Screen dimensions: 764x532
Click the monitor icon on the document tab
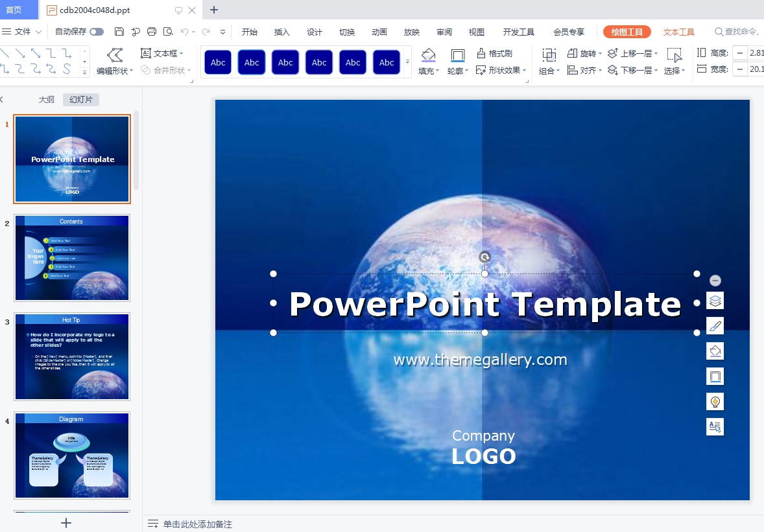pos(178,10)
